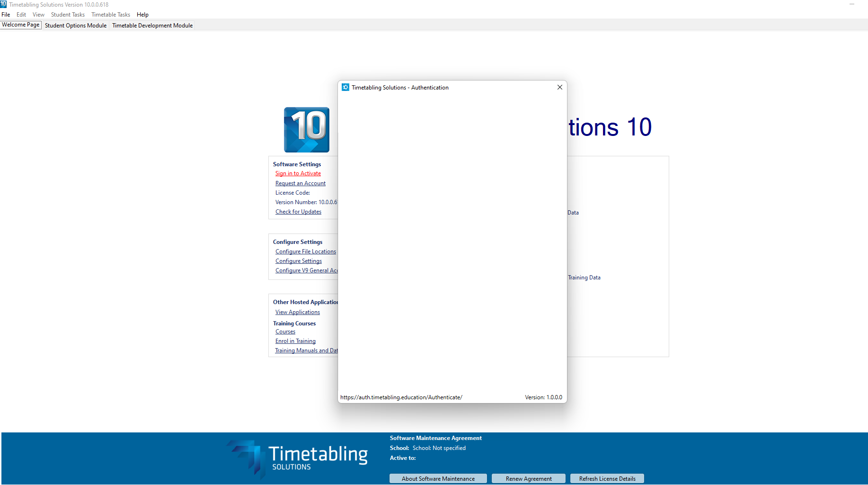Click the Configure Settings heading

(x=298, y=242)
